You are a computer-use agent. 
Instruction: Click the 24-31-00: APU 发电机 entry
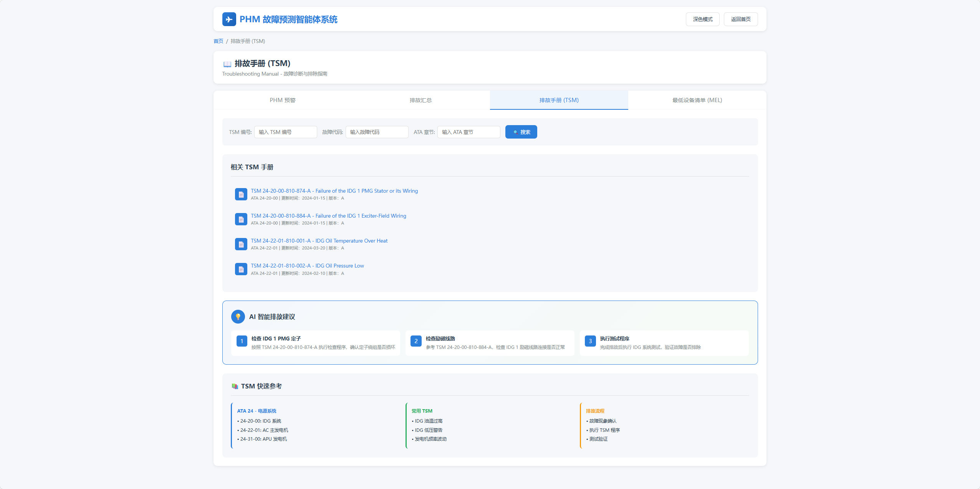262,439
